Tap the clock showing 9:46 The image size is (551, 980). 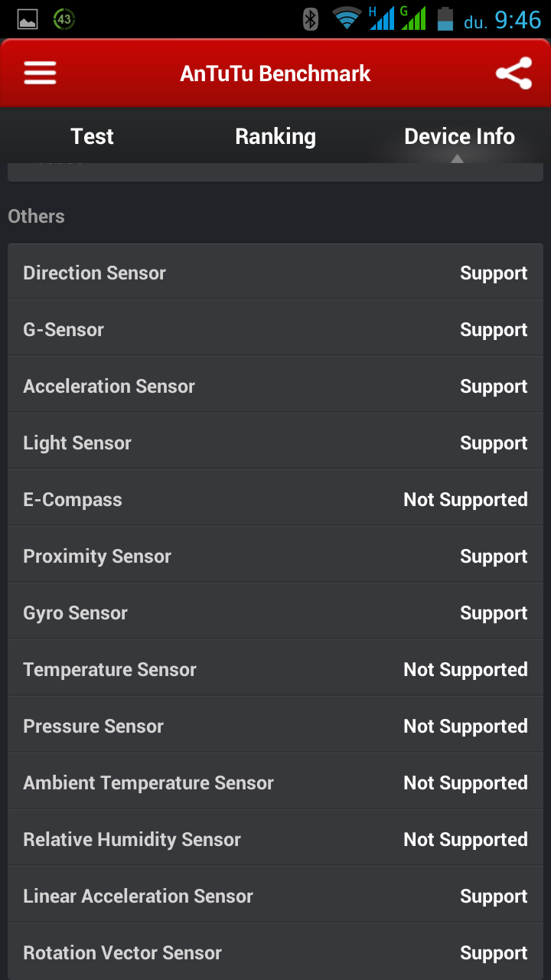pyautogui.click(x=518, y=20)
